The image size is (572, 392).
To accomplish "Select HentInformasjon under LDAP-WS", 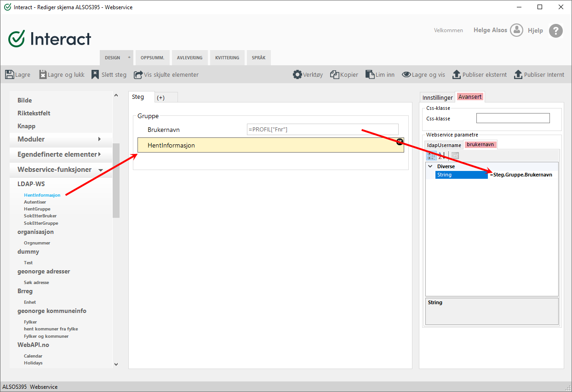I will click(42, 195).
